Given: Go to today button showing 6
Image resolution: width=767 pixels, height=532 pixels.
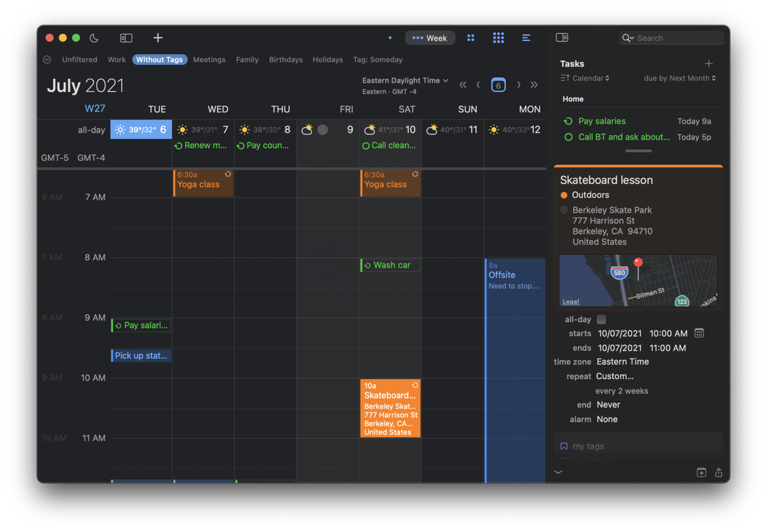Looking at the screenshot, I should 498,85.
